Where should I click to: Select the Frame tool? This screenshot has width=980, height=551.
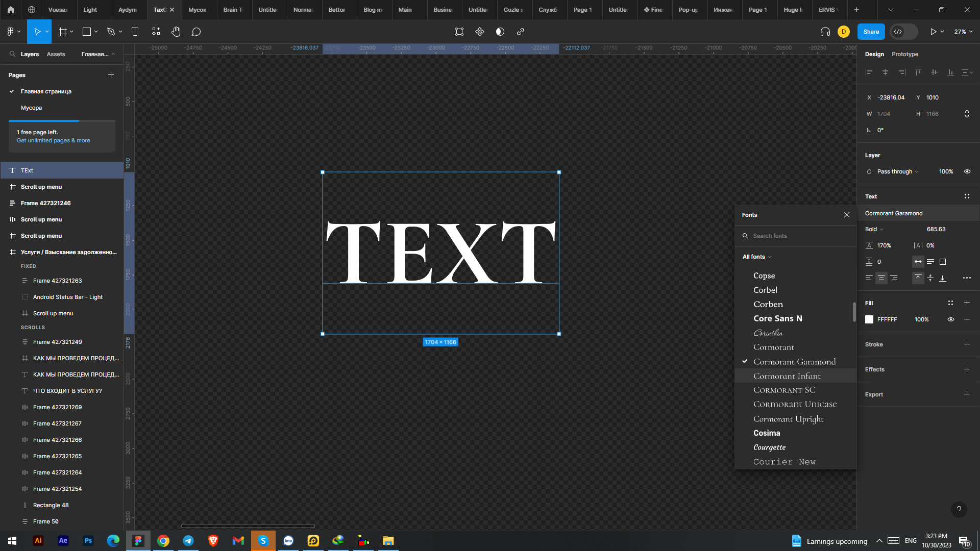point(63,32)
